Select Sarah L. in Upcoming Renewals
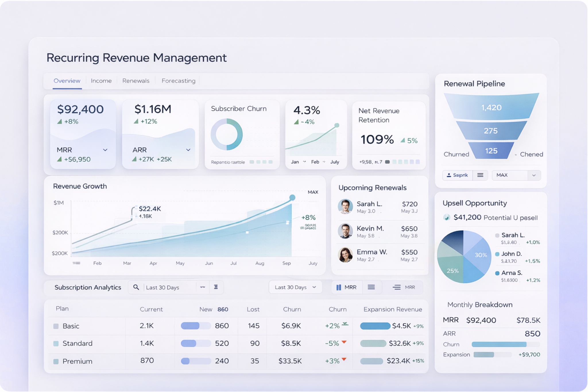Viewport: 588px width, 392px height. 370,204
